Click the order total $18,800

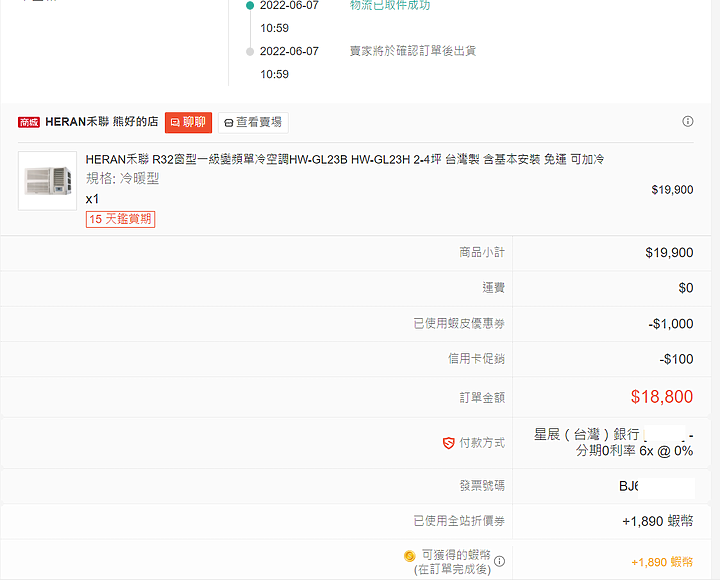pos(661,397)
